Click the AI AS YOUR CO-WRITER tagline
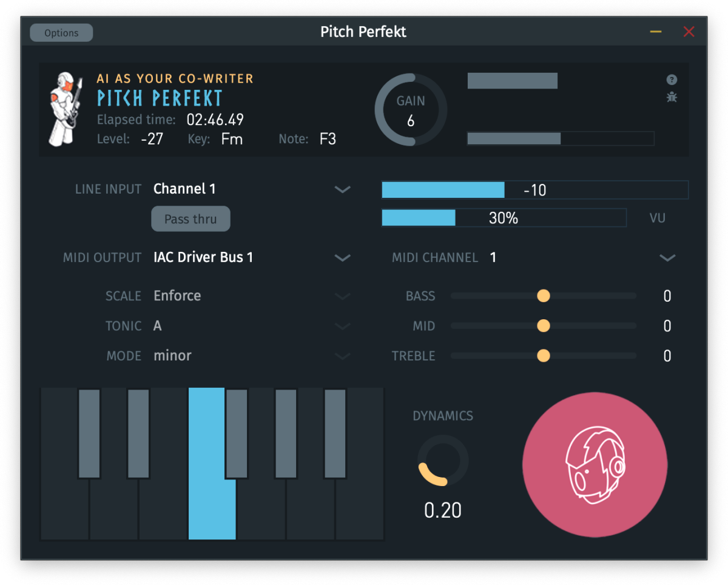The image size is (728, 585). (175, 79)
